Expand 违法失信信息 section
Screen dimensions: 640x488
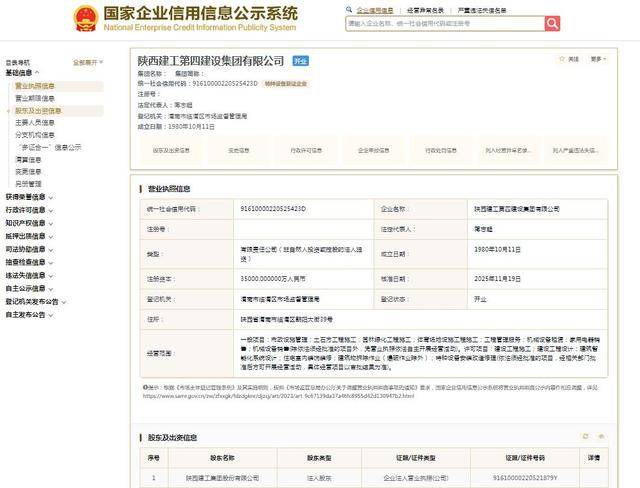(x=29, y=275)
